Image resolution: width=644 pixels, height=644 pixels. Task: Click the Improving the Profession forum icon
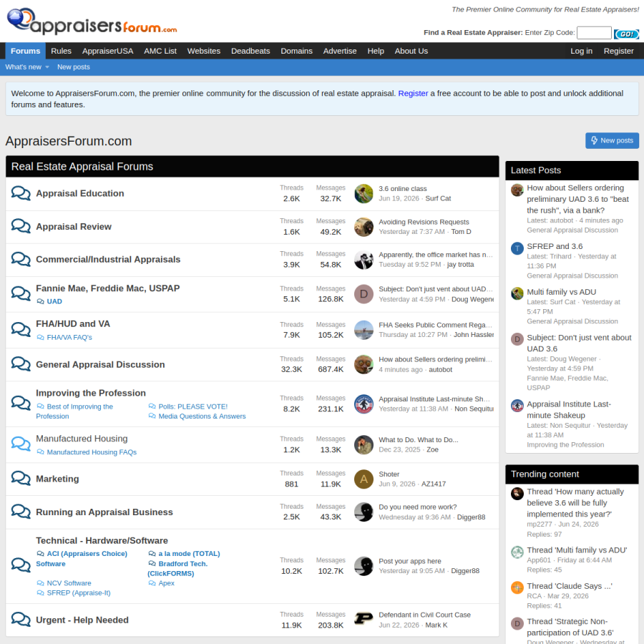(x=21, y=403)
